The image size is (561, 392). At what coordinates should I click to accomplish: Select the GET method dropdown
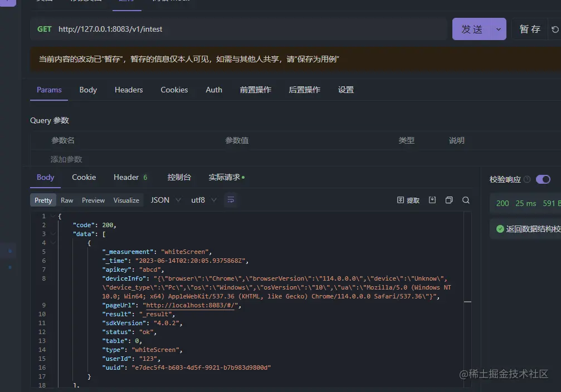[x=45, y=29]
